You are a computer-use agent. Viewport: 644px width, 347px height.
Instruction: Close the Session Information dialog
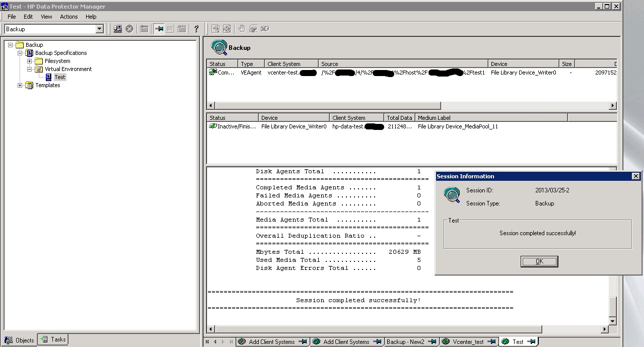[635, 176]
